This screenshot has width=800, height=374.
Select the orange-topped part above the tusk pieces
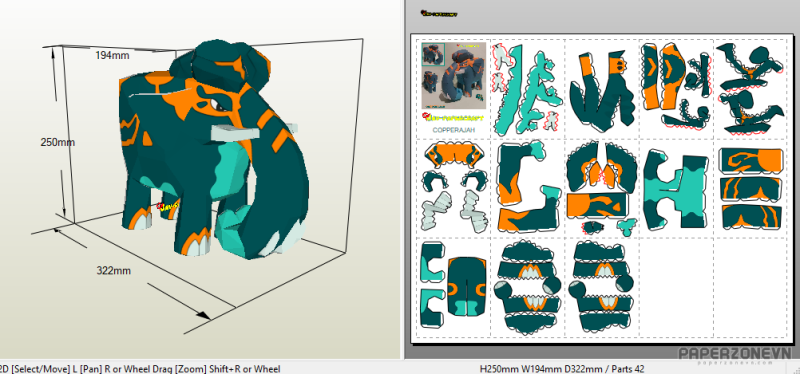pos(455,155)
